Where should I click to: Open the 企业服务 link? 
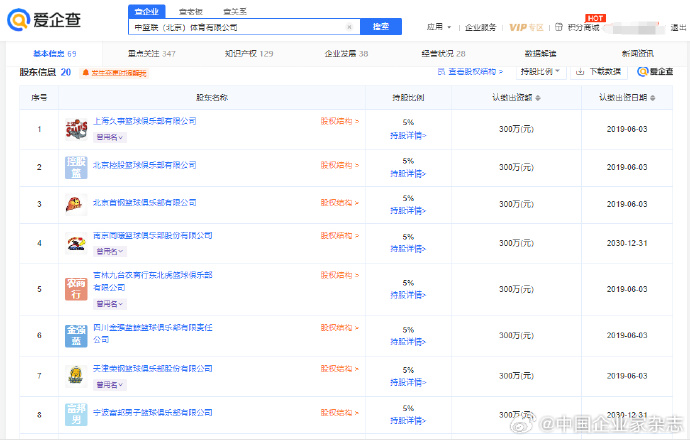point(481,27)
